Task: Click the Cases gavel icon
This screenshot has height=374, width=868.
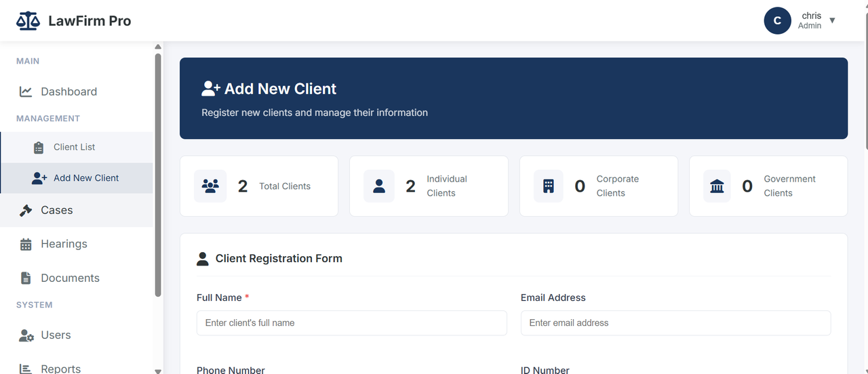Action: coord(26,211)
